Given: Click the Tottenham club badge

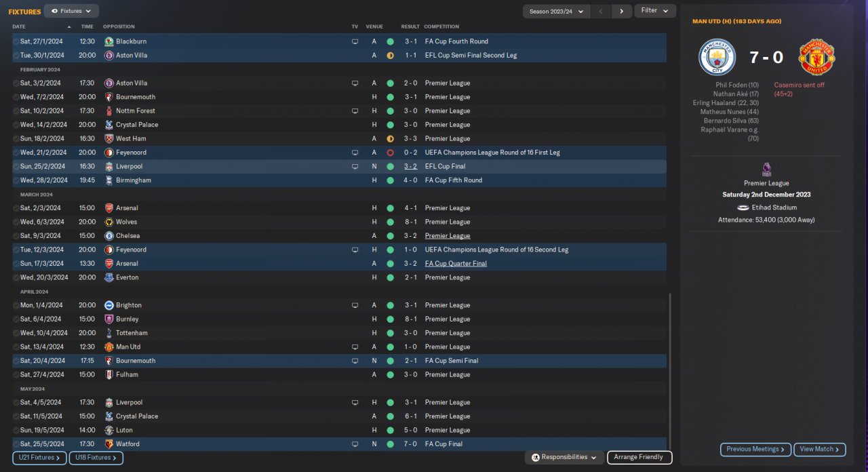Looking at the screenshot, I should 108,333.
